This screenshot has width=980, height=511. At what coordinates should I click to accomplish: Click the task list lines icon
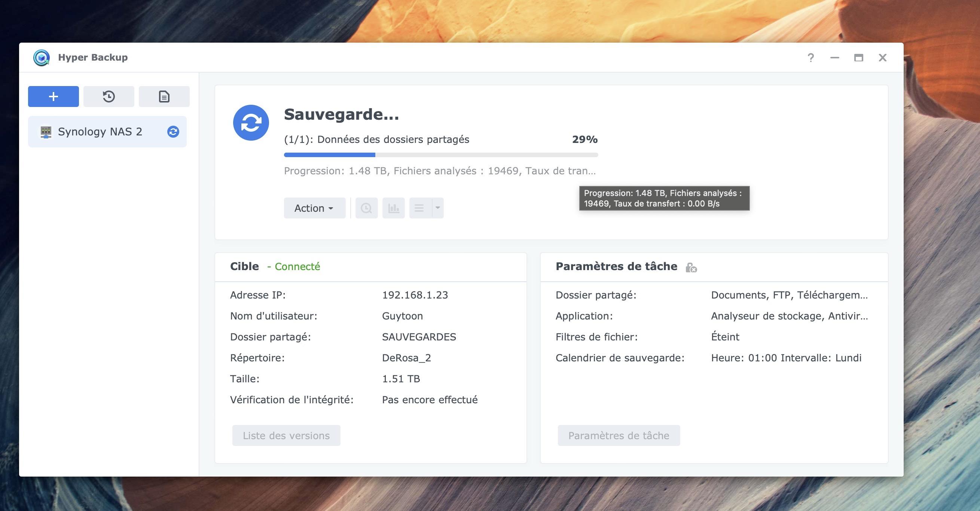point(419,208)
